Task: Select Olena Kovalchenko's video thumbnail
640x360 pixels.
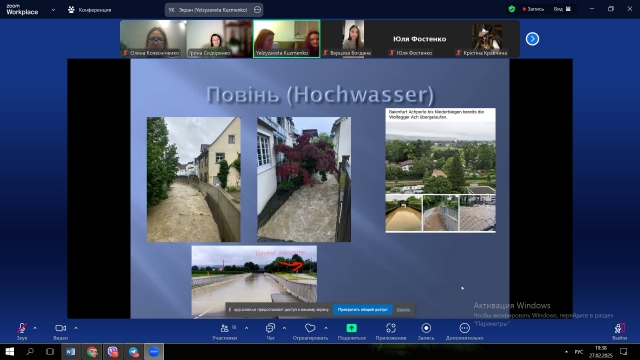Action: (153, 39)
